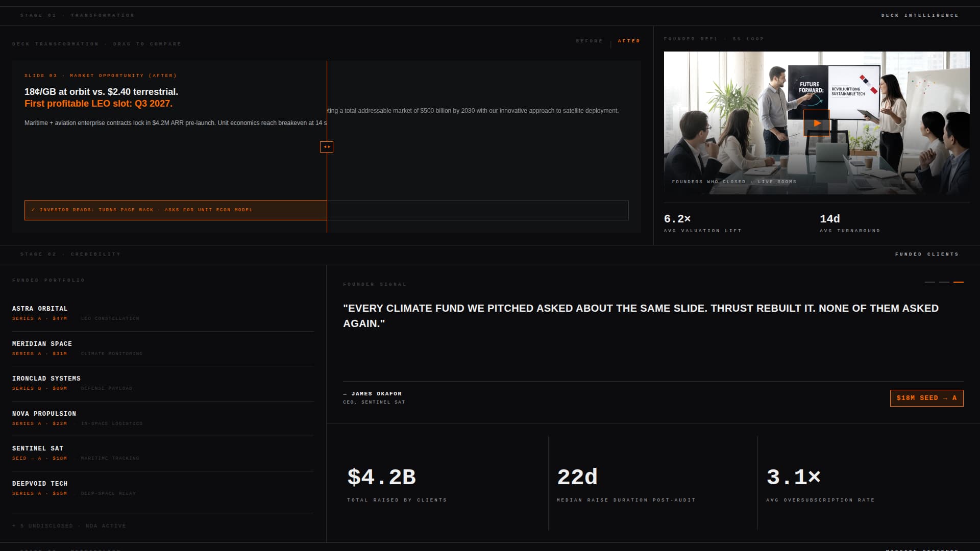Click 'MARITIME TRACKING' tag under Sentinel Sat

pos(110,458)
